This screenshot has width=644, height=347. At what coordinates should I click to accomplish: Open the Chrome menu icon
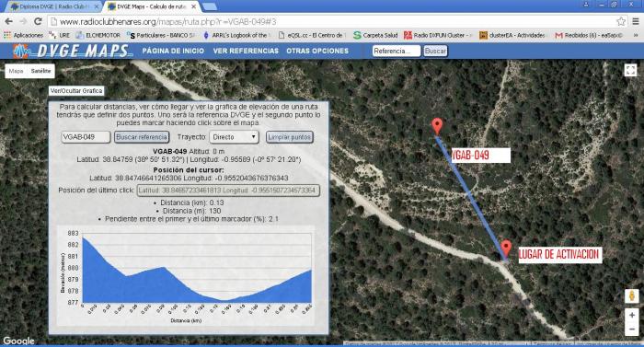(636, 21)
